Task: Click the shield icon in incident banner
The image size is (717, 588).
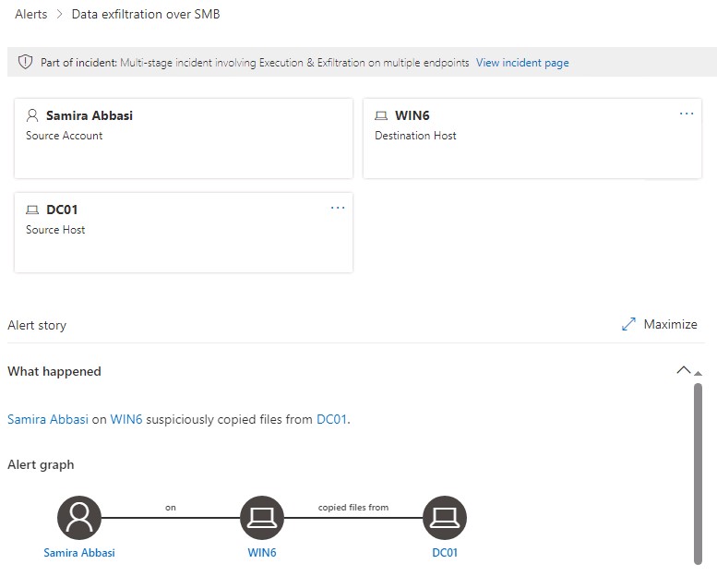Action: (26, 63)
